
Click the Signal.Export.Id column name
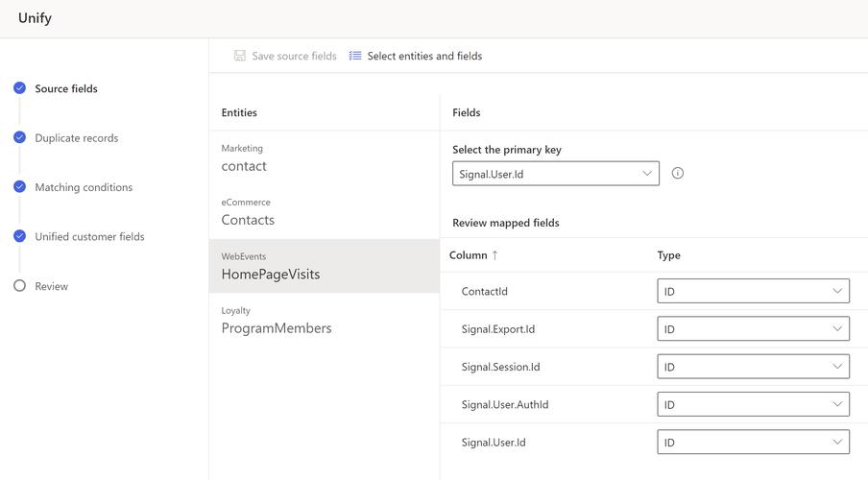tap(498, 329)
